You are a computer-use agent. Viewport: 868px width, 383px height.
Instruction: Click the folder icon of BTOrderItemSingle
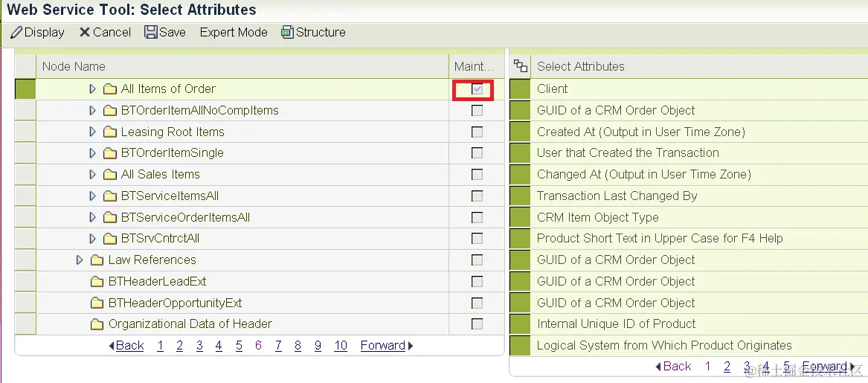pos(110,153)
